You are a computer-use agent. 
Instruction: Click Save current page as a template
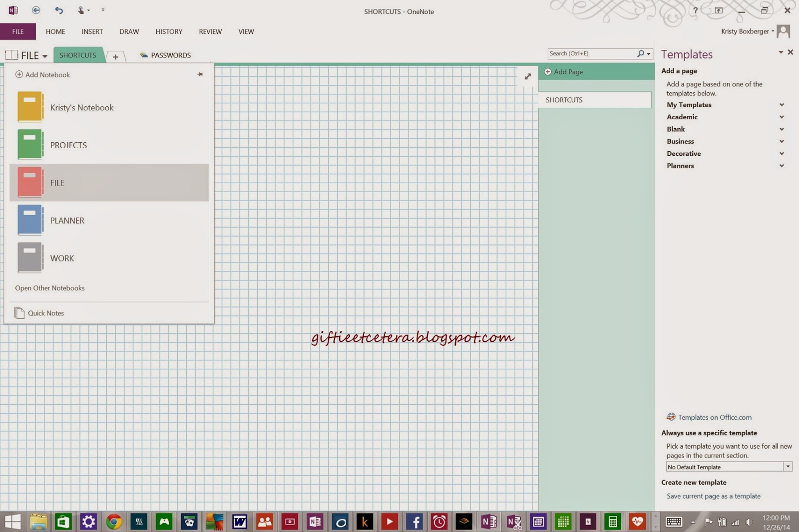tap(715, 496)
